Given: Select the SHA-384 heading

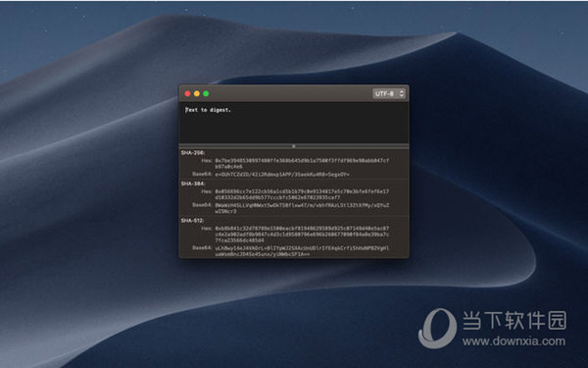Looking at the screenshot, I should point(193,184).
